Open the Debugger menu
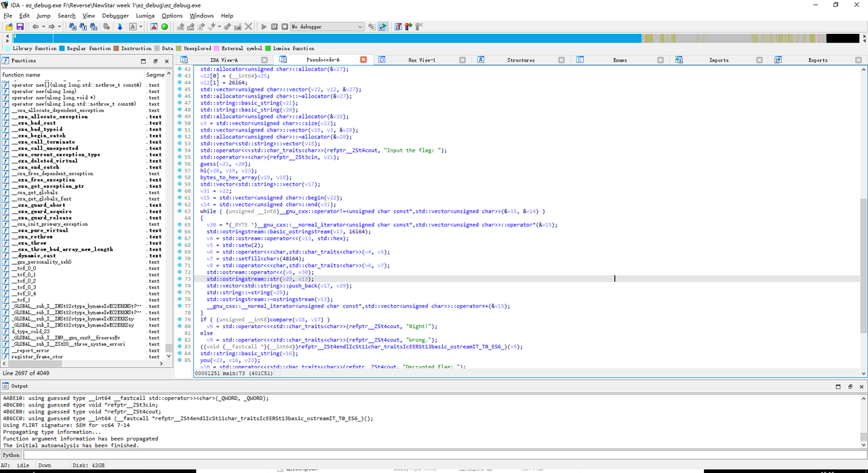868x473 pixels. click(115, 16)
